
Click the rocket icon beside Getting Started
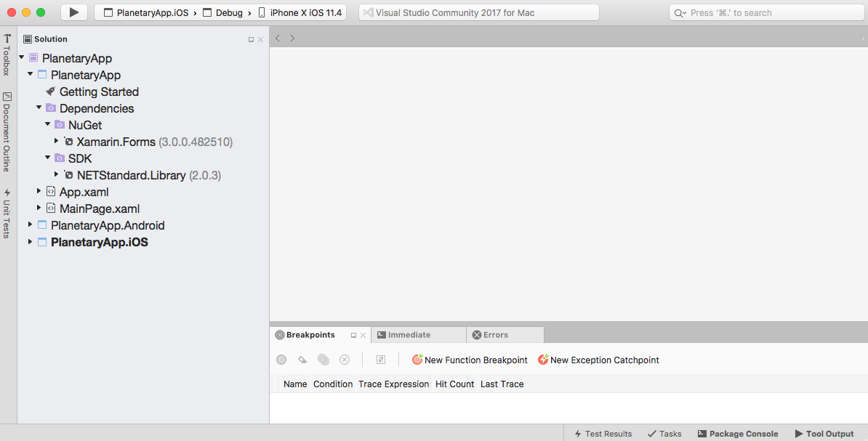(x=50, y=92)
